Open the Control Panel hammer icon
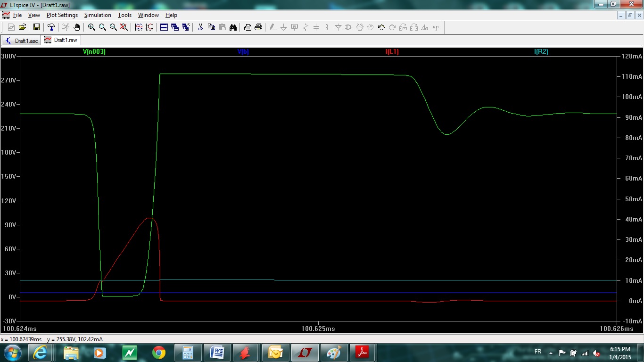The height and width of the screenshot is (362, 644). click(51, 27)
